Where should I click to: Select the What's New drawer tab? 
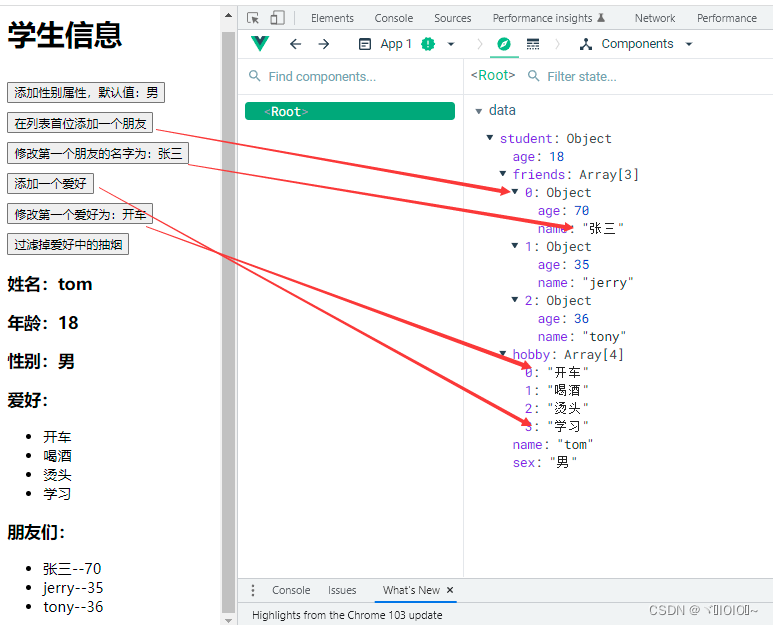coord(411,590)
